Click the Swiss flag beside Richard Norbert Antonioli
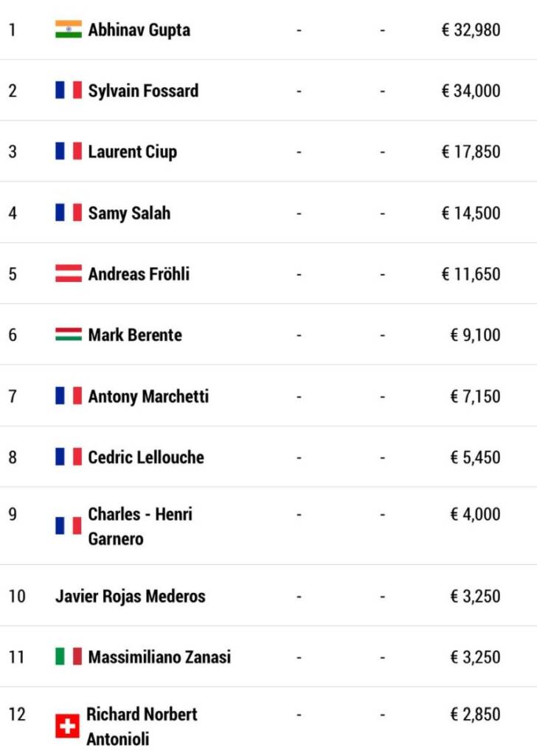Image resolution: width=537 pixels, height=756 pixels. tap(67, 726)
